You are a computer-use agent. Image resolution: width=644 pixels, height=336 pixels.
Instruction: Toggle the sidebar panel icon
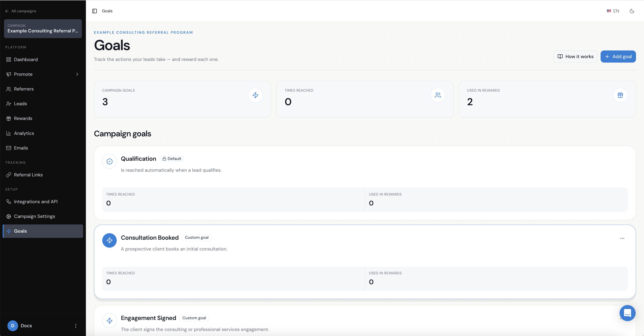[x=94, y=11]
